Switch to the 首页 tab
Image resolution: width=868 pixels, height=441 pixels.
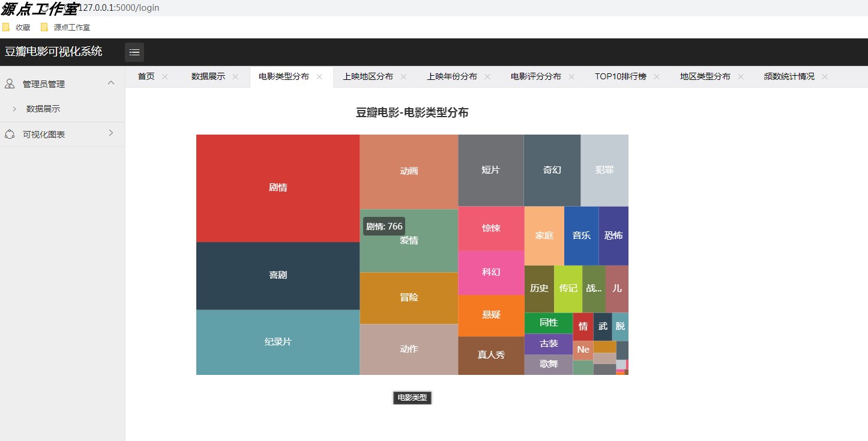click(x=146, y=76)
